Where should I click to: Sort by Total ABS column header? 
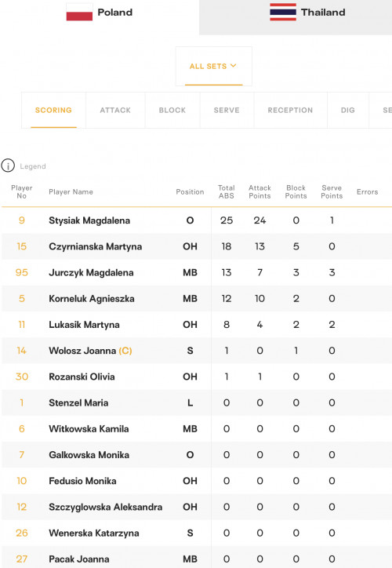227,192
